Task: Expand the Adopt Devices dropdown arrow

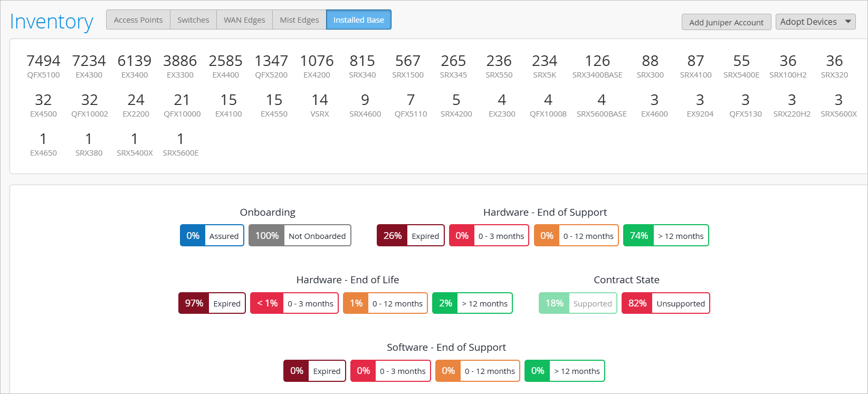Action: click(x=848, y=22)
